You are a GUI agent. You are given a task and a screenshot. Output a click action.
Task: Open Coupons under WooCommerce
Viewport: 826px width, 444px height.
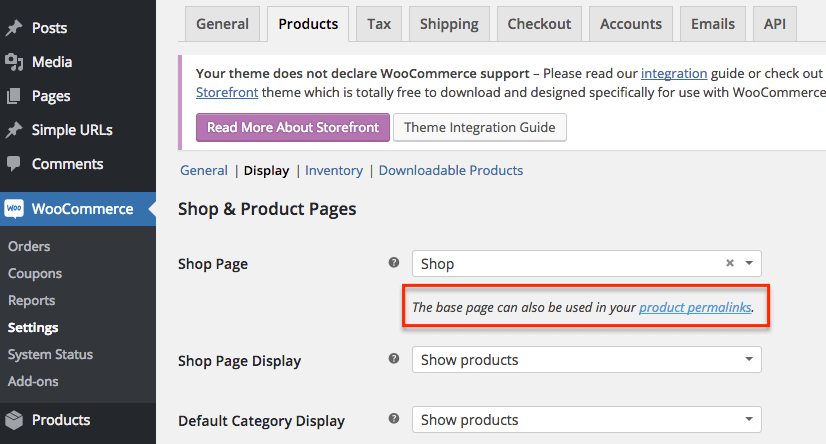click(35, 273)
